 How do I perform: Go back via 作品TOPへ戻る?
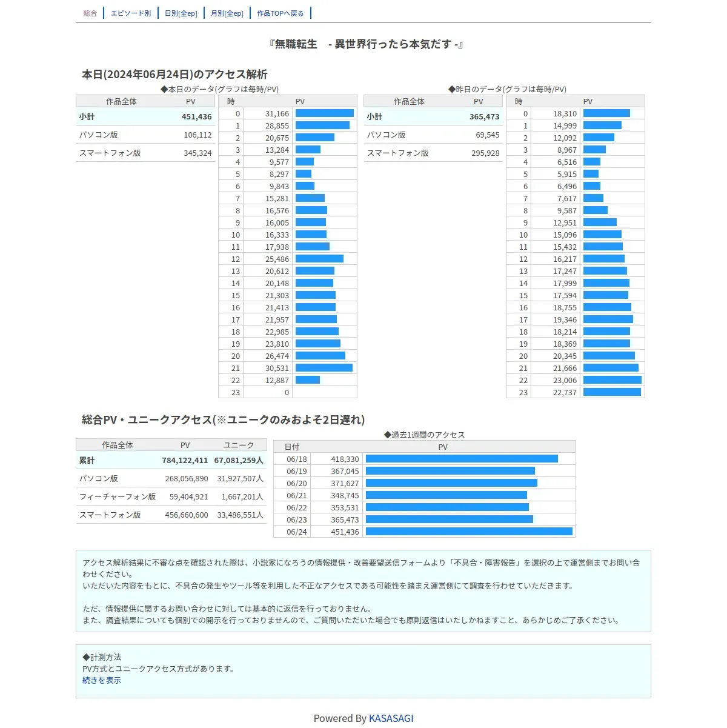281,13
